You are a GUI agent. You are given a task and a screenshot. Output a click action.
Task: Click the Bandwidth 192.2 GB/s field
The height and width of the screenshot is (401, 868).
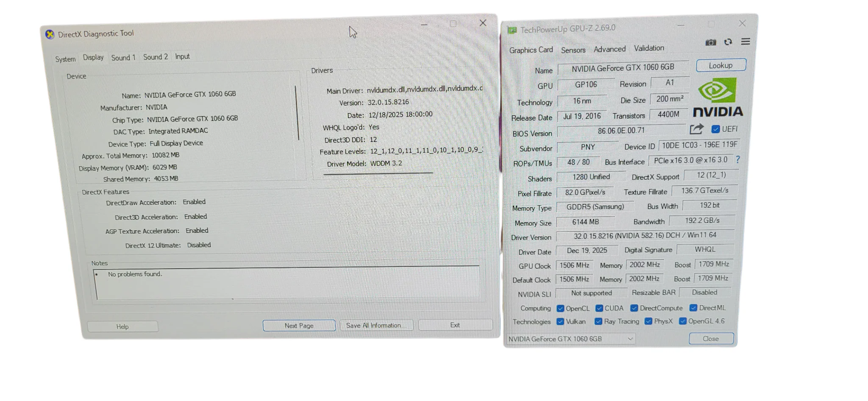coord(702,220)
